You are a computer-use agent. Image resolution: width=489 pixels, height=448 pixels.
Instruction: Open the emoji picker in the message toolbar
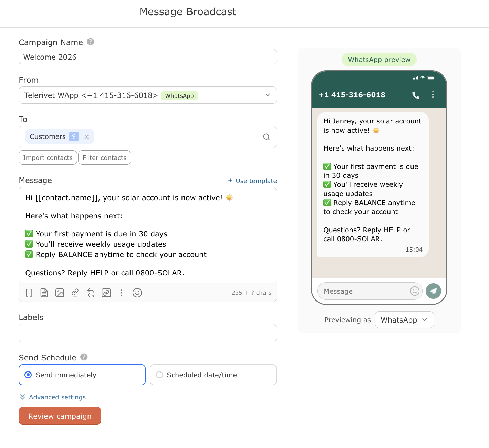137,293
